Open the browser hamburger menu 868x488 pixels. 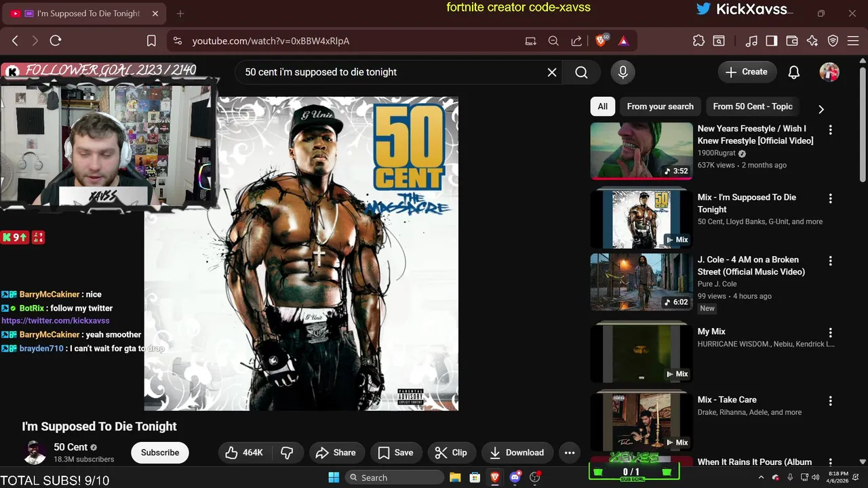(x=853, y=41)
